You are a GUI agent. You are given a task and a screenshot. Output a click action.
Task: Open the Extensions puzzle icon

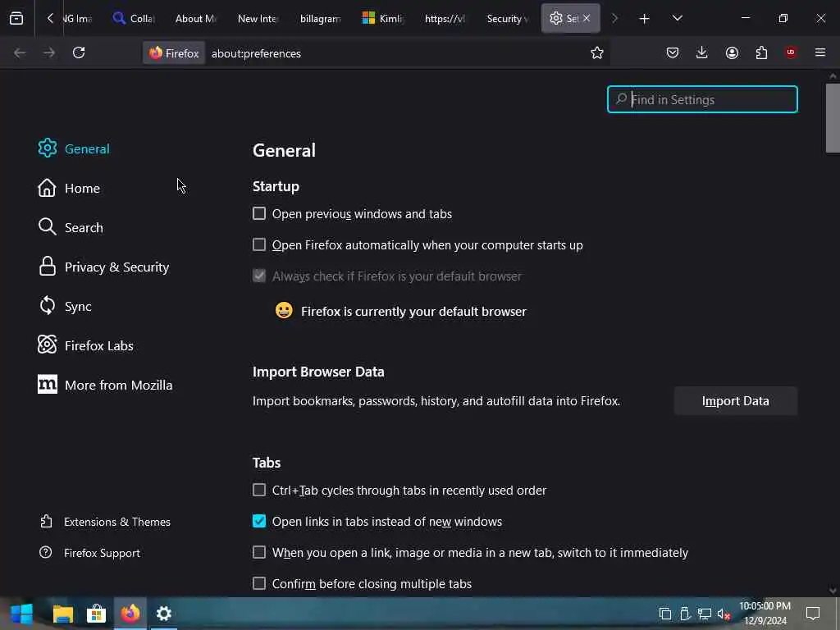(x=761, y=52)
